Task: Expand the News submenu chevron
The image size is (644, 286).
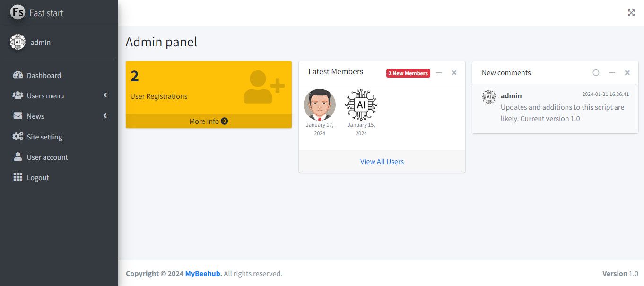Action: pos(105,116)
